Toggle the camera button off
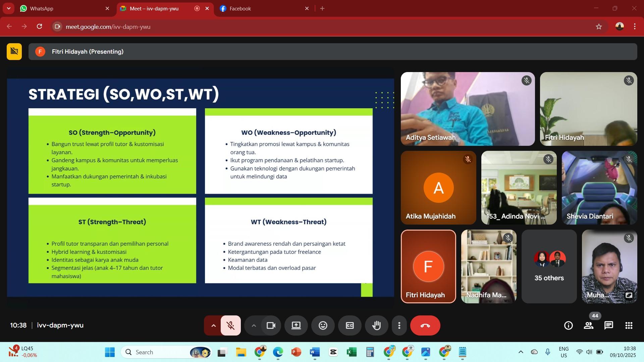Image resolution: width=644 pixels, height=362 pixels. pyautogui.click(x=271, y=325)
